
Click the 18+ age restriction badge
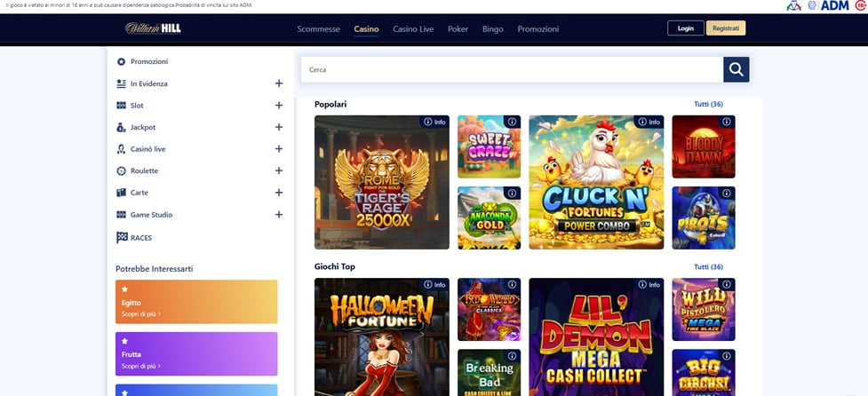point(861,5)
